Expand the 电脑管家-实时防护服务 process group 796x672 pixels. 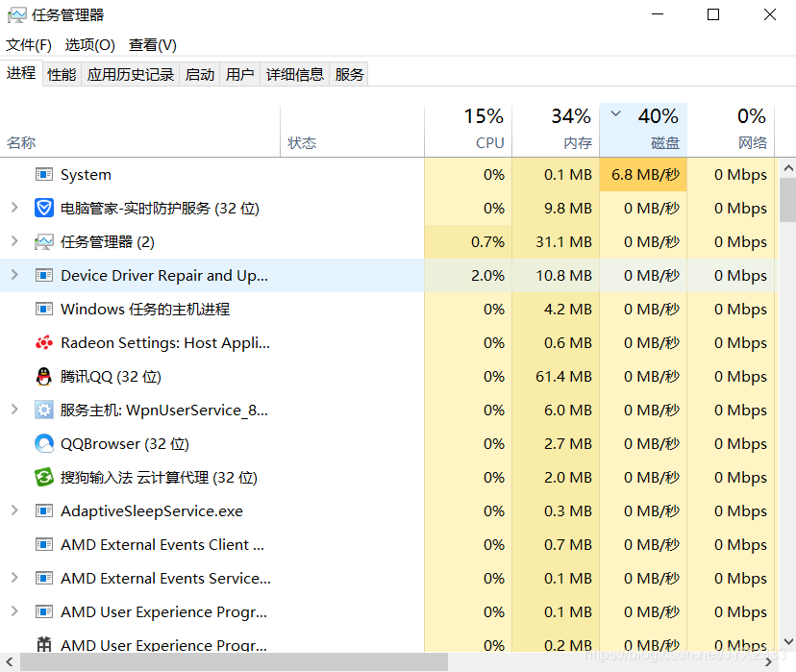click(x=14, y=208)
